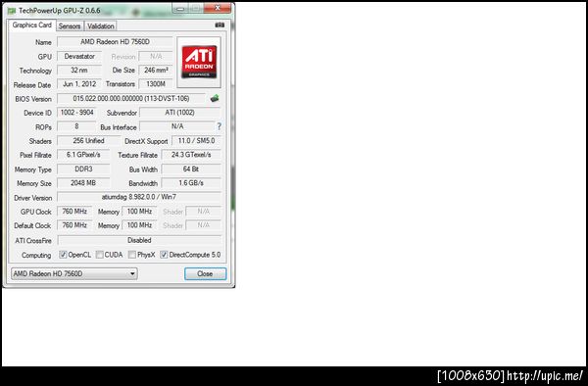Click the Subvendor field ATI (1002)
This screenshot has width=588, height=386.
(180, 113)
